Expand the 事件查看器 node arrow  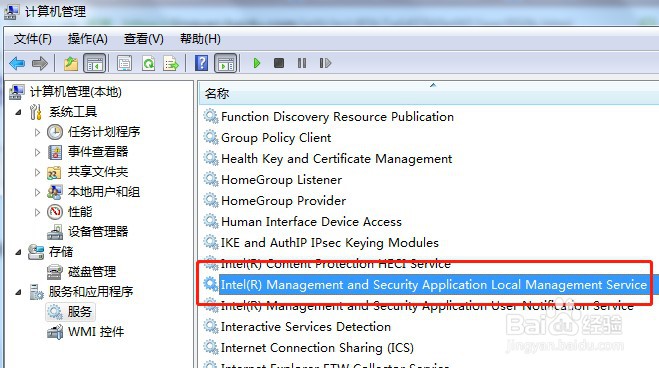37,152
